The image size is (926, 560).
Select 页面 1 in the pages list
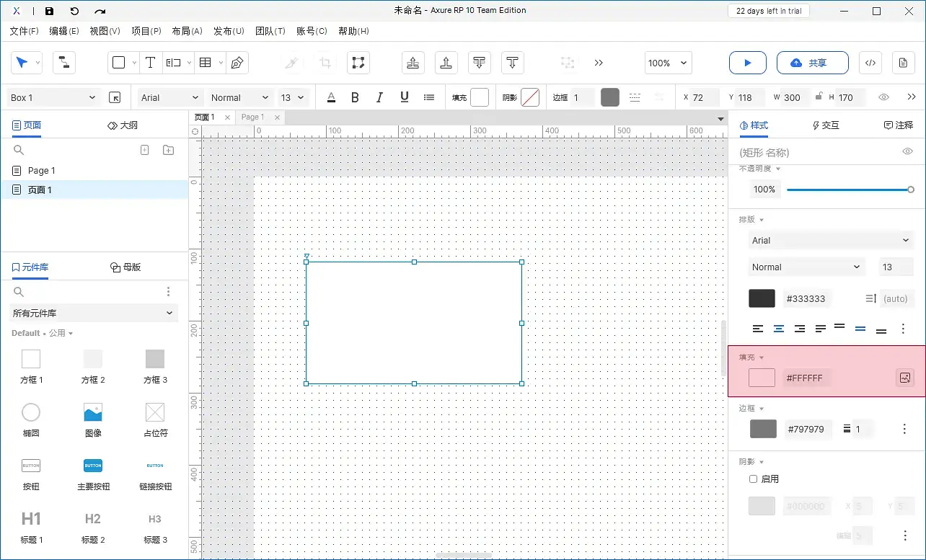point(40,190)
